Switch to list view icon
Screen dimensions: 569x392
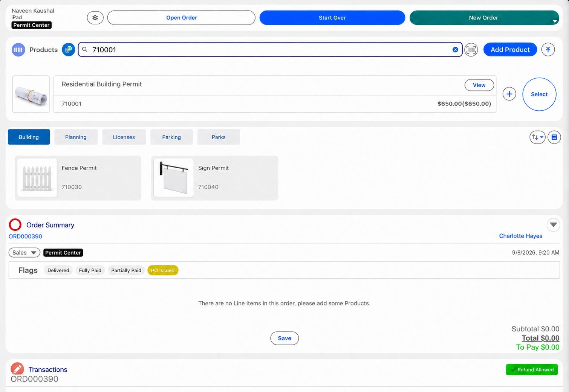click(554, 137)
